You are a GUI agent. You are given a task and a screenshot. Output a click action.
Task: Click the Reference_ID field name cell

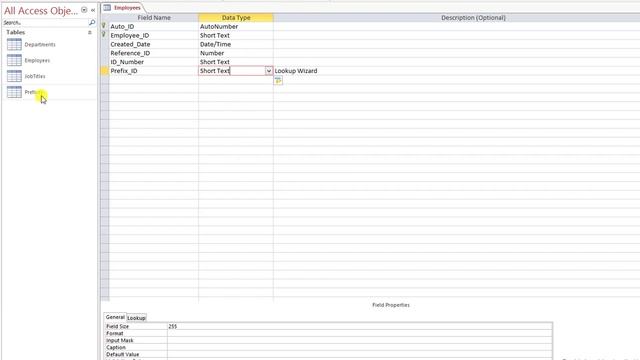click(x=154, y=53)
